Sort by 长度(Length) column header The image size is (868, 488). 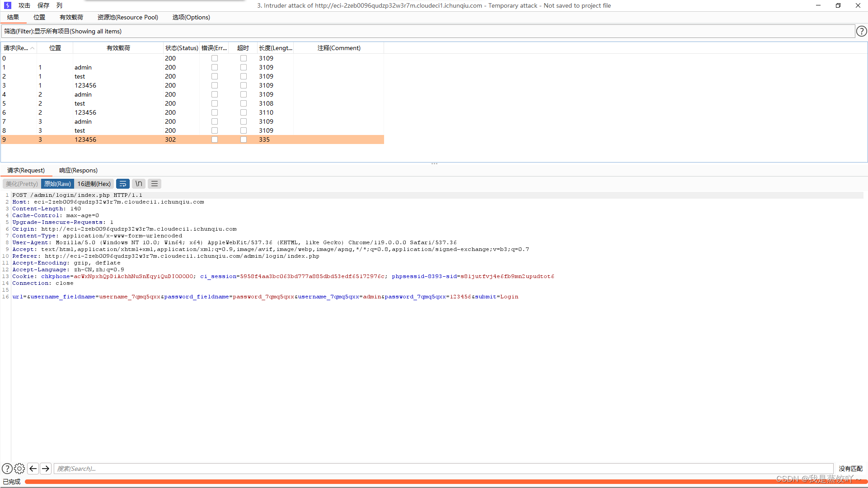(x=276, y=48)
